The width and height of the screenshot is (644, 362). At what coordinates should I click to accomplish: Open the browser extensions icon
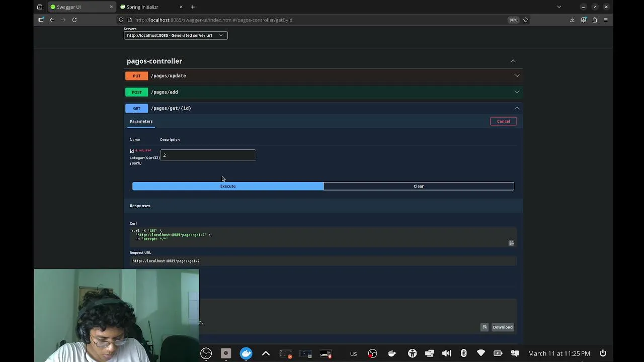[595, 20]
